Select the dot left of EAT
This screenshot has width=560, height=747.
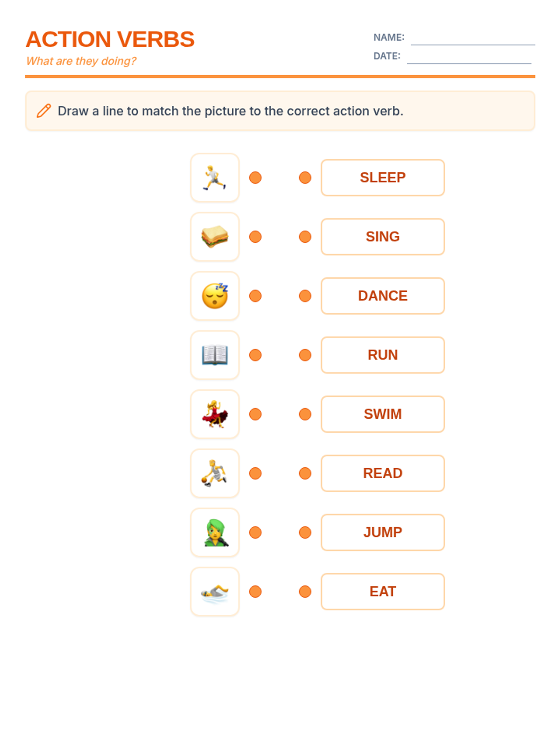click(x=305, y=592)
